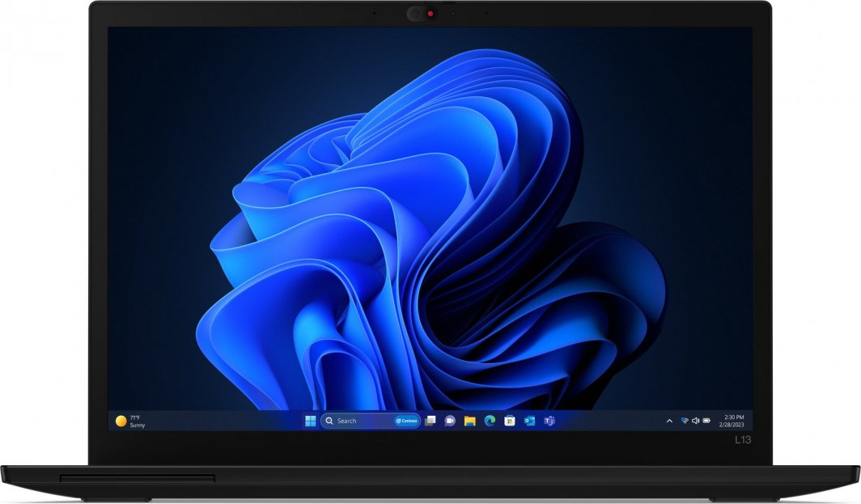Click the speaker volume icon

695,421
